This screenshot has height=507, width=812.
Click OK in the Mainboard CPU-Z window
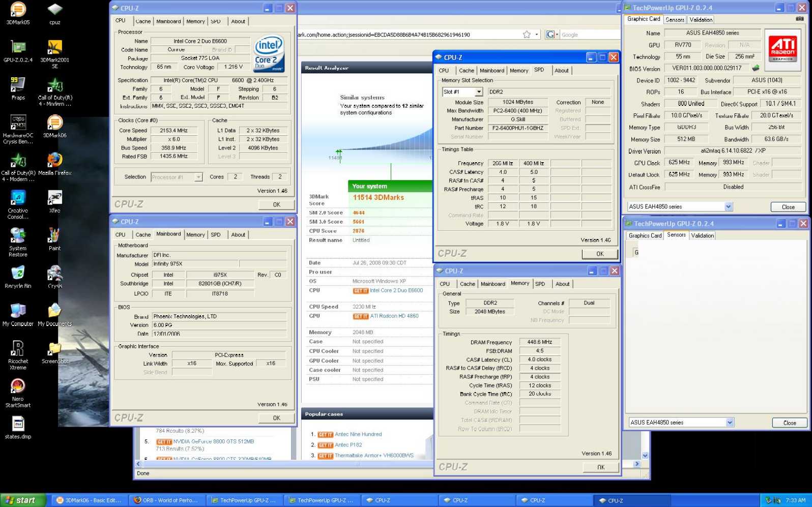[276, 418]
